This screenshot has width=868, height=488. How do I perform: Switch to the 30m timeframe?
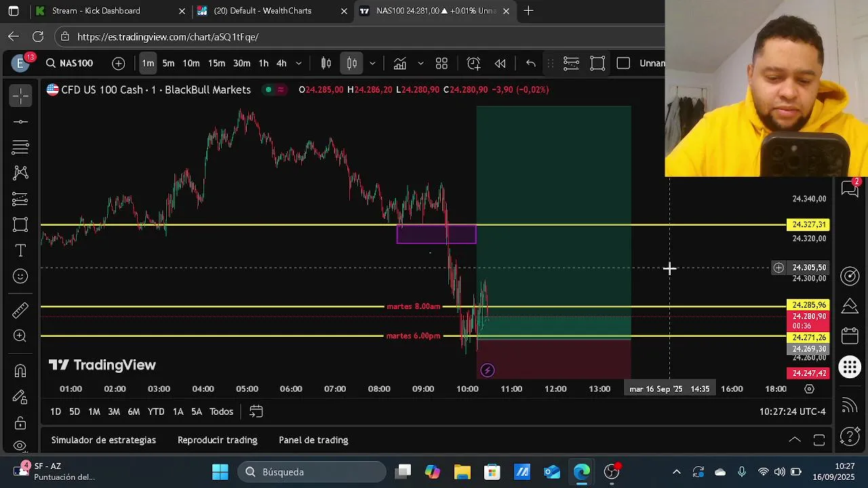click(x=241, y=63)
